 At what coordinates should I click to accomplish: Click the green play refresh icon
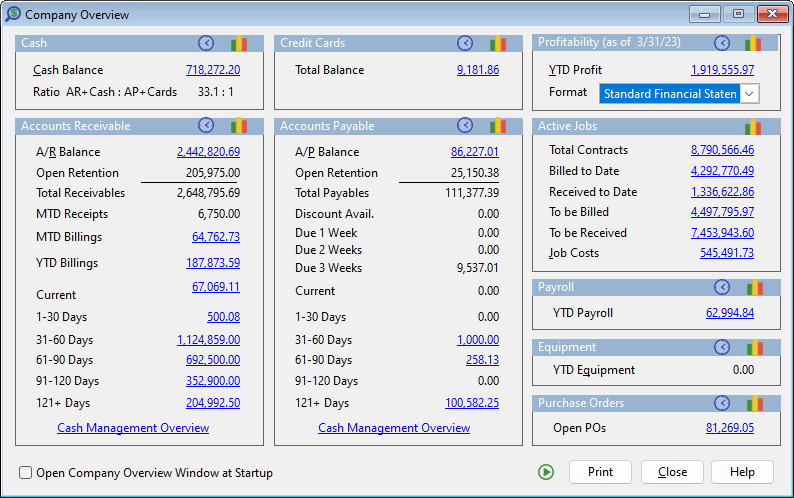[x=546, y=472]
